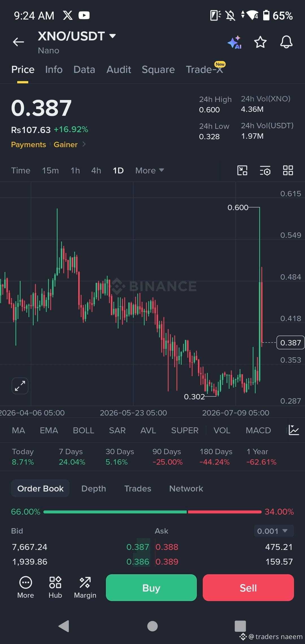Set a price alert bell
The height and width of the screenshot is (644, 305).
point(286,42)
